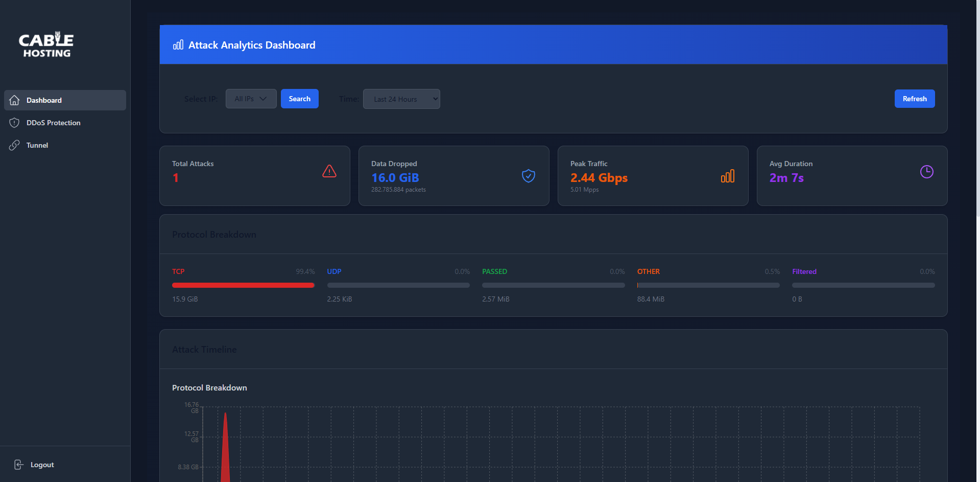Viewport: 980px width, 482px height.
Task: Click the 2.44 Gbps peak traffic value
Action: pos(599,178)
